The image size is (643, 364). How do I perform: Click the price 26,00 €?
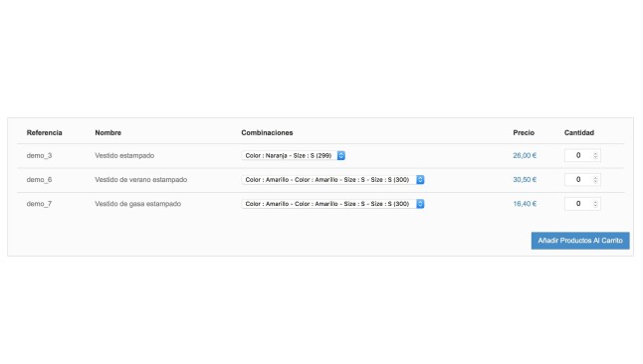[x=525, y=155]
